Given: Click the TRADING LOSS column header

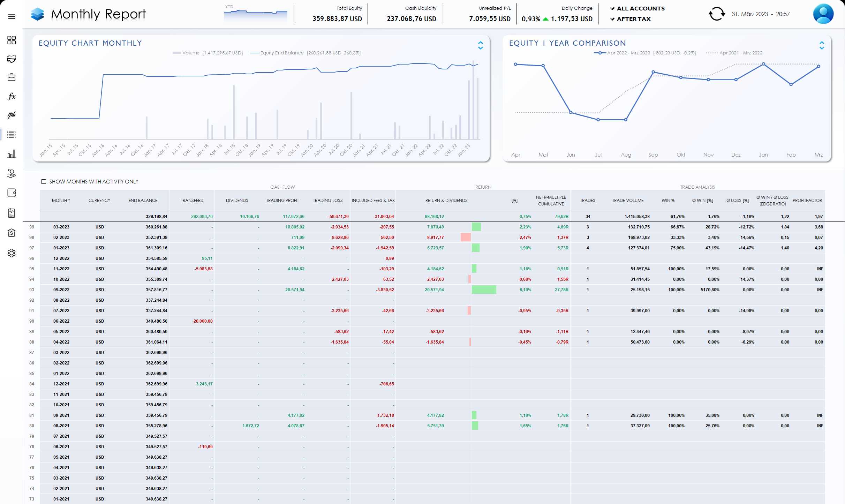Looking at the screenshot, I should pos(327,200).
